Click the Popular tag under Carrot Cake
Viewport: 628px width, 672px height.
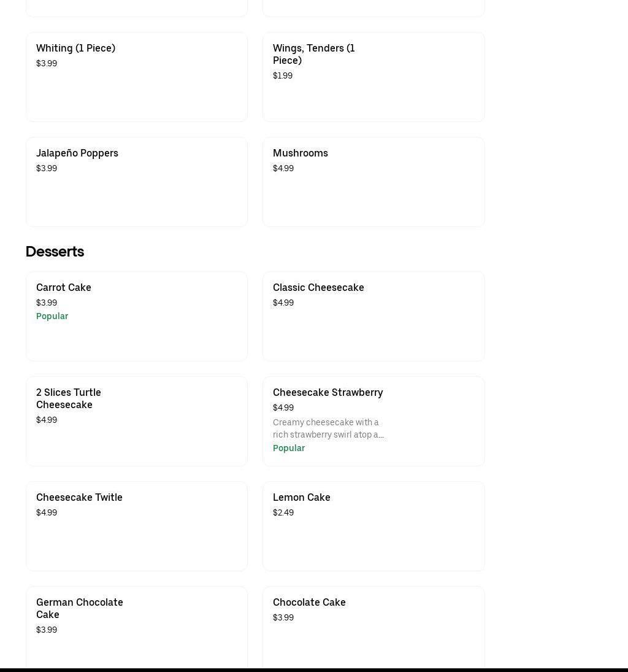coord(52,316)
